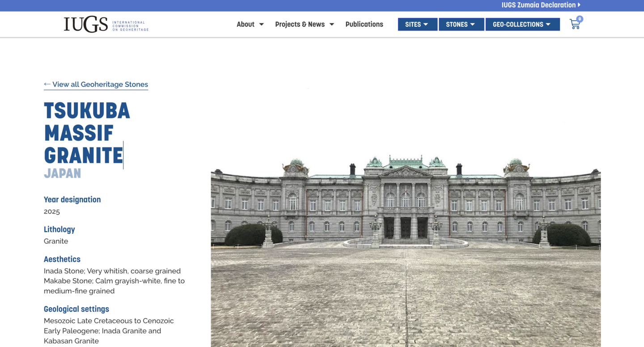Open the SITES dropdown button
Screen dimensions: 644x347
[x=417, y=25]
